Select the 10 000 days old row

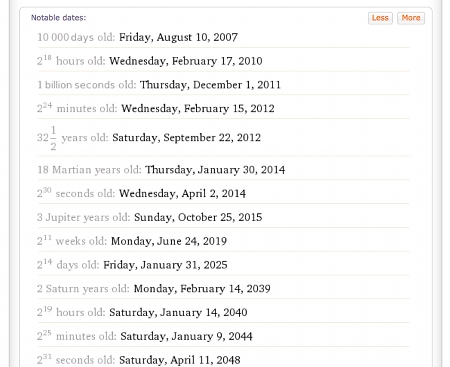[x=223, y=37]
